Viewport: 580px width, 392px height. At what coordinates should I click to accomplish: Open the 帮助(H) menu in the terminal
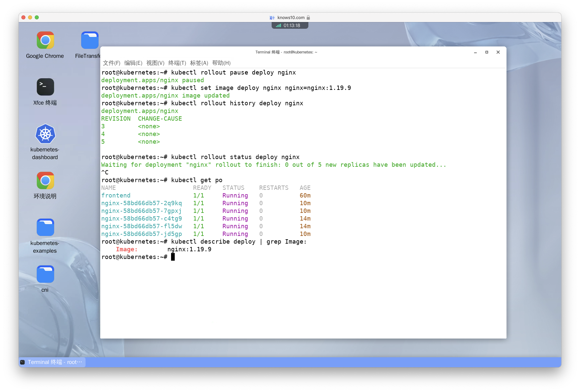221,63
